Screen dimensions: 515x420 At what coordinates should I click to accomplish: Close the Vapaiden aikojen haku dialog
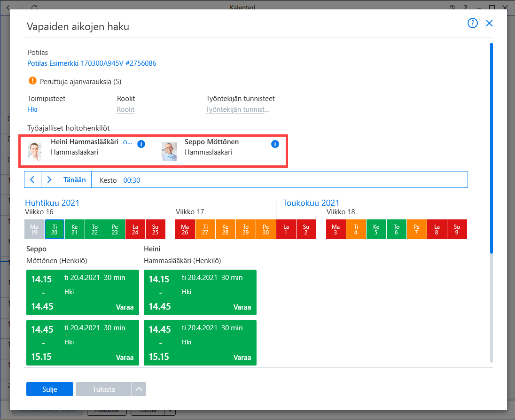pos(489,23)
